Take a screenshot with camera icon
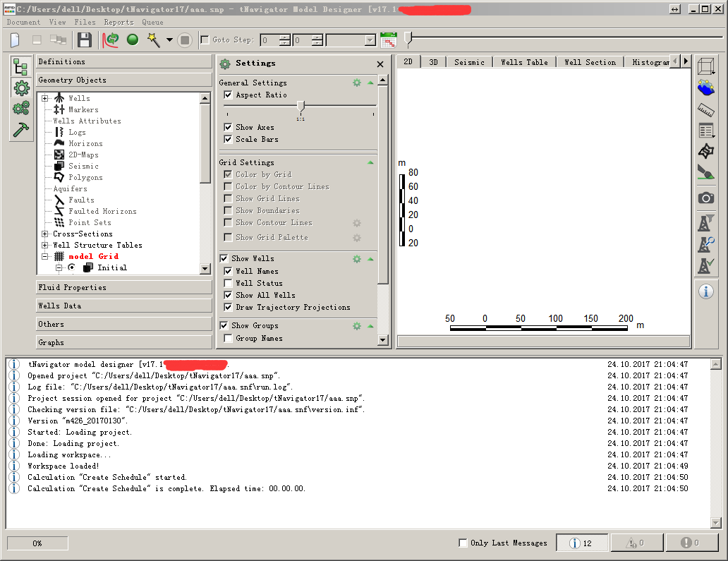Image resolution: width=728 pixels, height=561 pixels. point(705,198)
